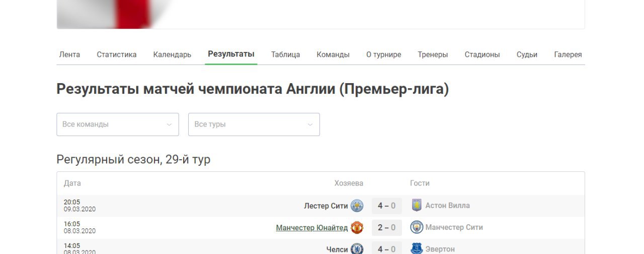Click the Leicester City club crest
Viewport: 644px width, 254px height.
click(357, 206)
